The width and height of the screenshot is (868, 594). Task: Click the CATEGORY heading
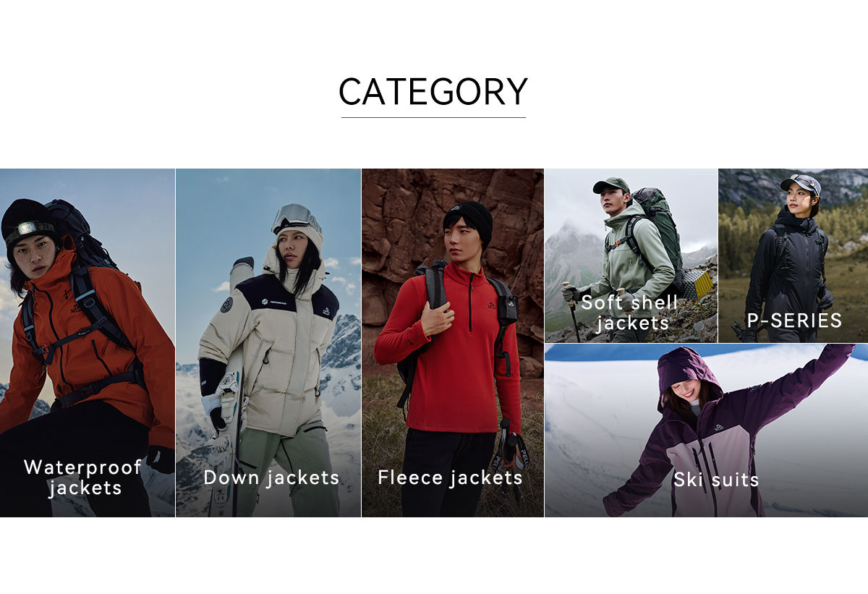point(433,92)
